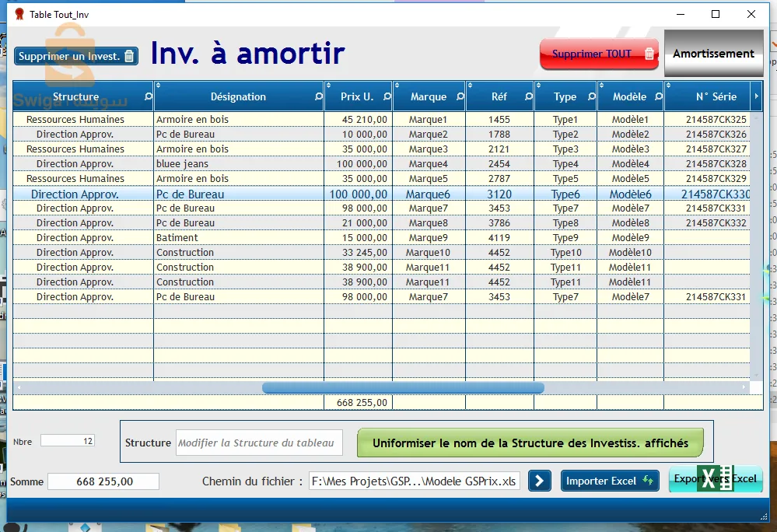Screen dimensions: 777x532
Task: Click the Importer Excel button
Action: tap(609, 481)
